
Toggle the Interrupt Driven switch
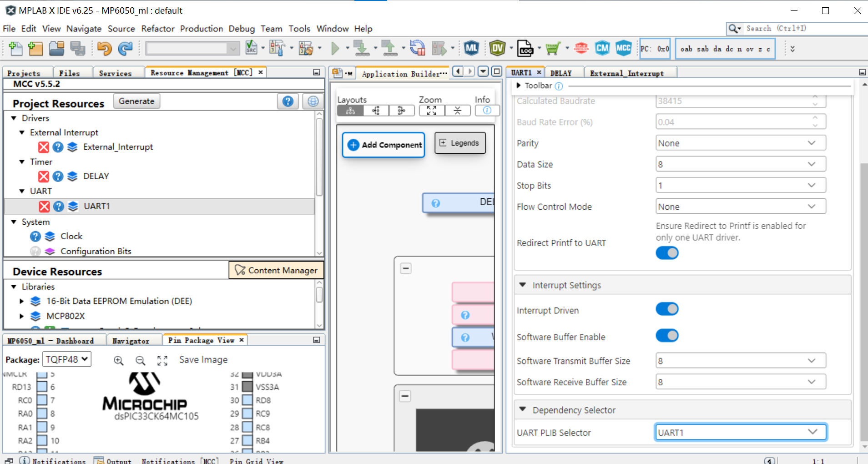pyautogui.click(x=667, y=309)
